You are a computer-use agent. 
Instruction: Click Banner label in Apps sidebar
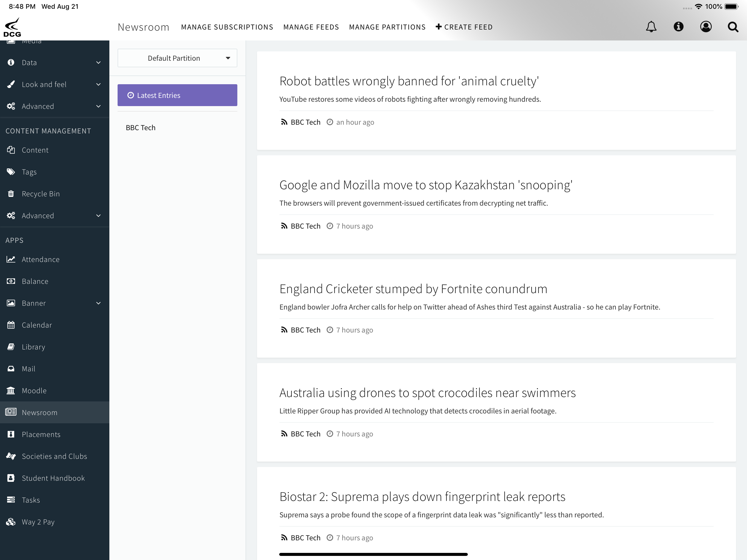[34, 303]
